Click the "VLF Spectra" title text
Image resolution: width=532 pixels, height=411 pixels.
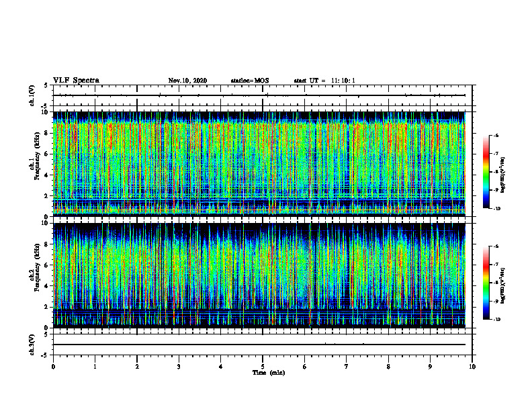[76, 81]
